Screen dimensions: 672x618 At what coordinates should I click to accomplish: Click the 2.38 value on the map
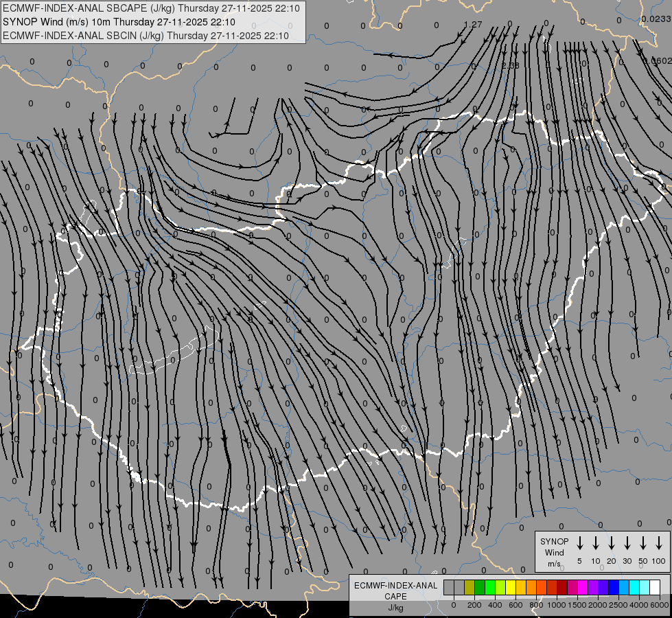point(511,66)
